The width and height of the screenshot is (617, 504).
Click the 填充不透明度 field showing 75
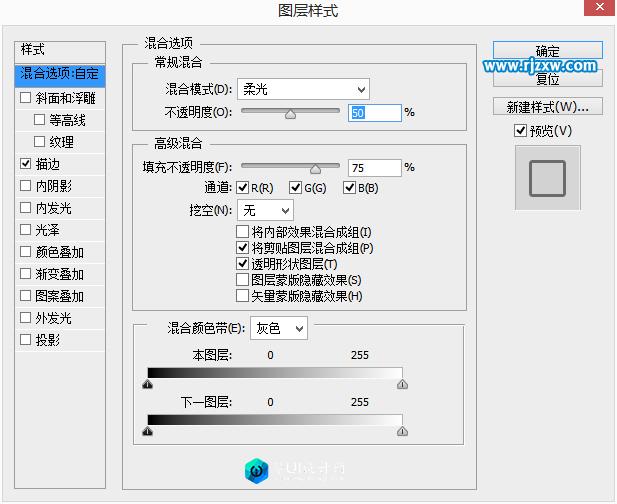pyautogui.click(x=375, y=168)
